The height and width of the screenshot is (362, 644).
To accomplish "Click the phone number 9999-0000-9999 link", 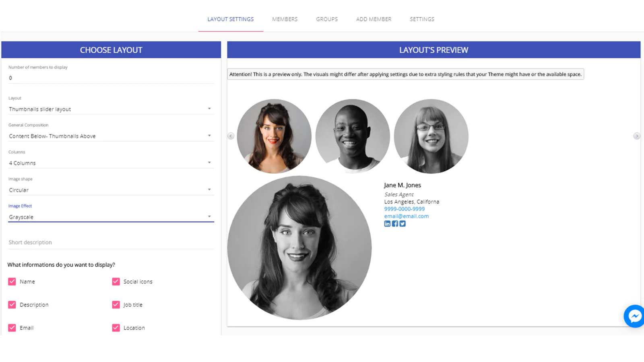I will click(x=405, y=209).
